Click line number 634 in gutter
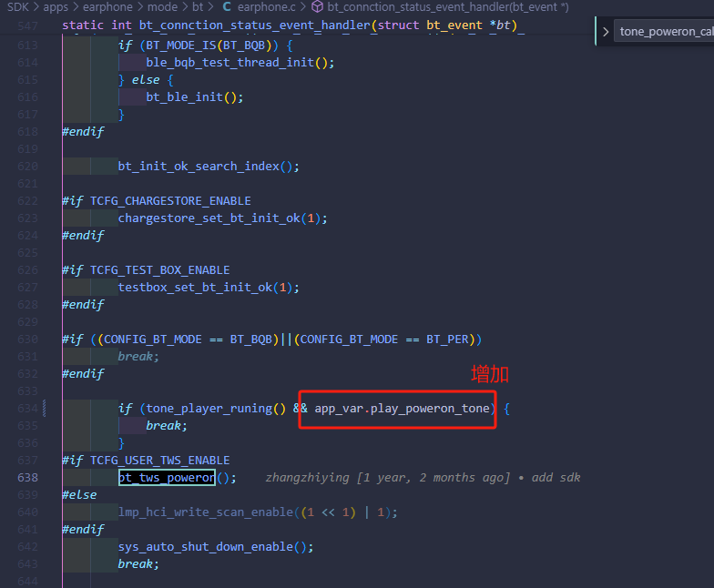This screenshot has width=714, height=588. 27,408
